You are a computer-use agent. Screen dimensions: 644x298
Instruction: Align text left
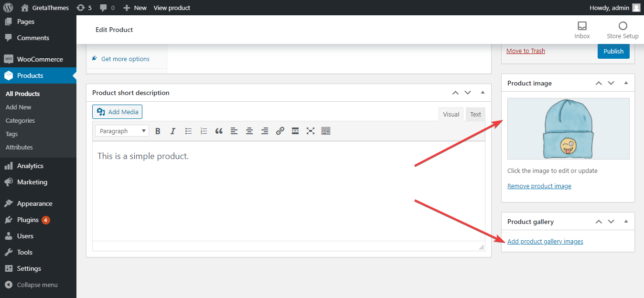point(234,131)
